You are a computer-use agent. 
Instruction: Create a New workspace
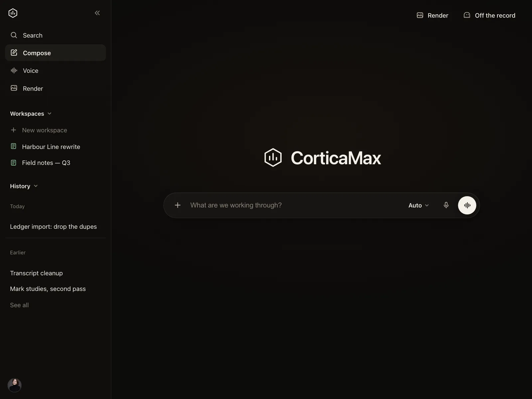pyautogui.click(x=39, y=130)
